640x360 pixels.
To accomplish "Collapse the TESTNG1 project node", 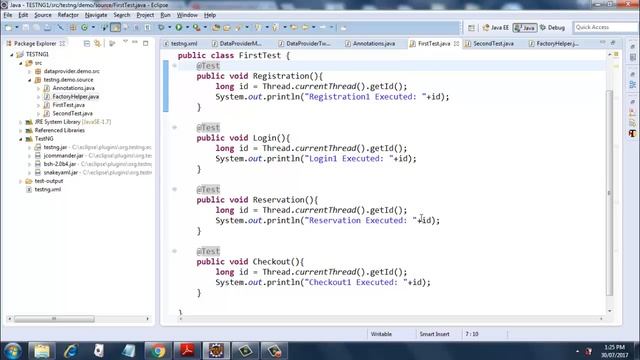I will pos(12,54).
